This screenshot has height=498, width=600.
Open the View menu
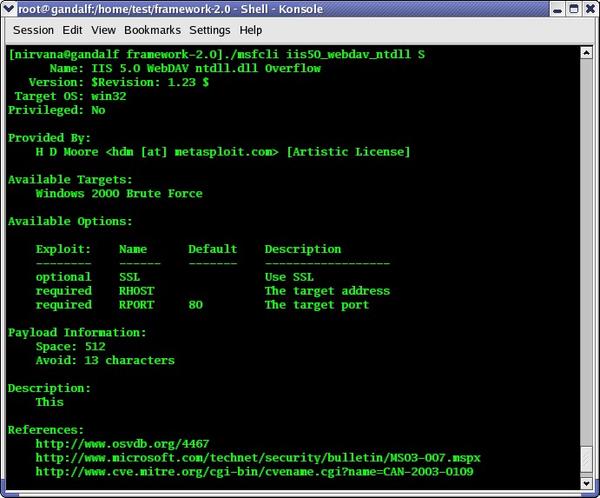click(x=104, y=30)
